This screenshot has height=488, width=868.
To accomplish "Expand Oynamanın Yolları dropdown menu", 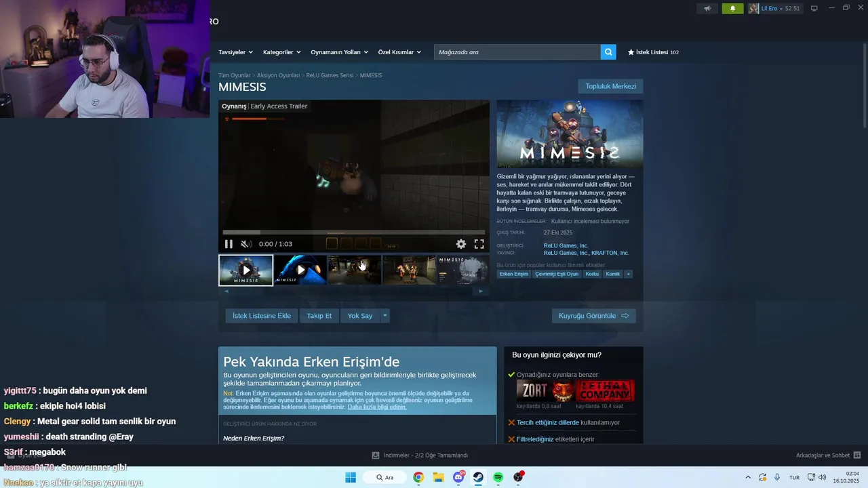I will [x=339, y=52].
